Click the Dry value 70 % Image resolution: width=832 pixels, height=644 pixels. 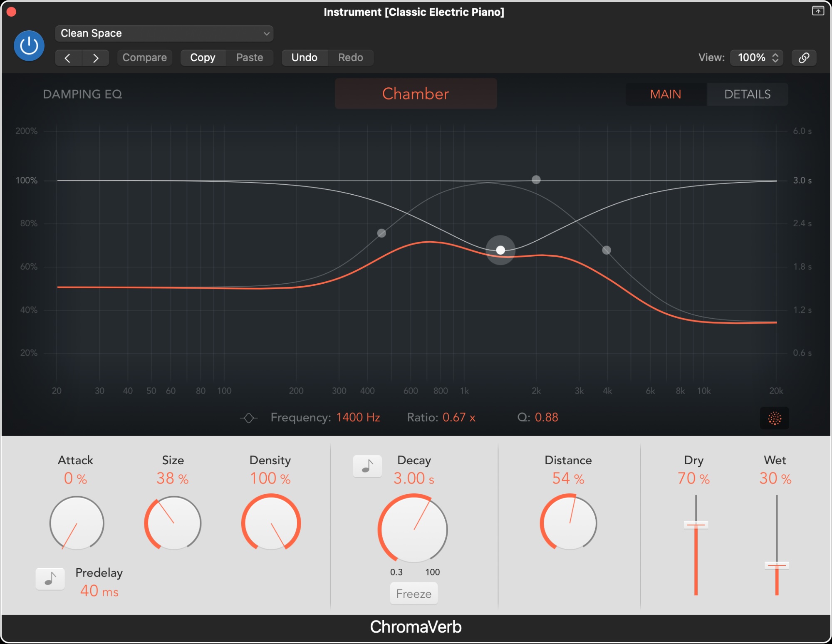[x=693, y=479]
